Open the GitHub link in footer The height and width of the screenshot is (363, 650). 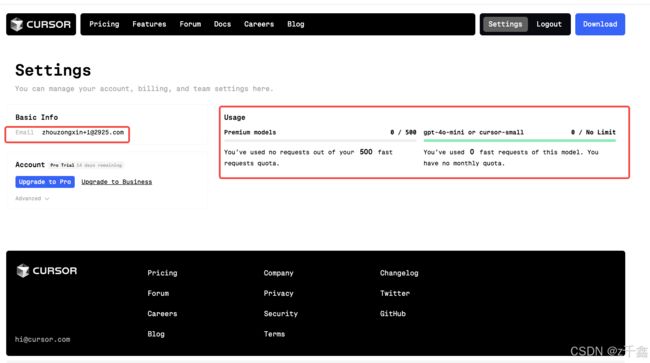[x=393, y=314]
